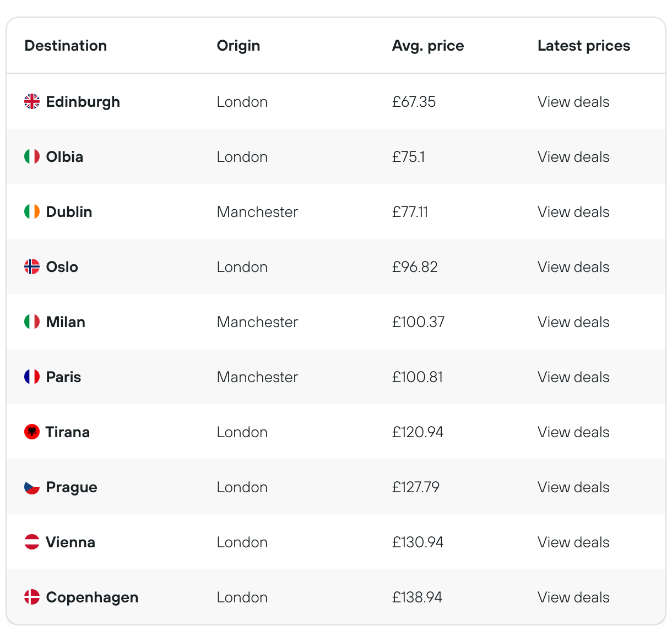Open View deals for Paris
This screenshot has width=672, height=631.
[573, 377]
